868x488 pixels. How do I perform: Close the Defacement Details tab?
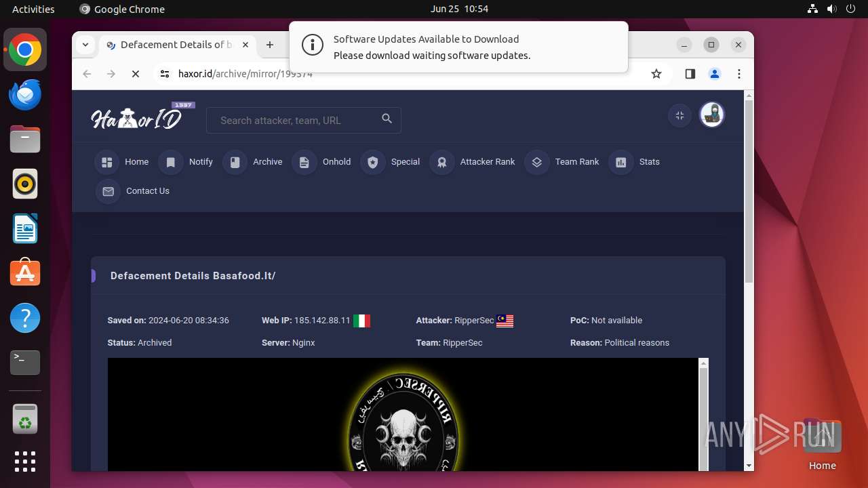point(245,45)
